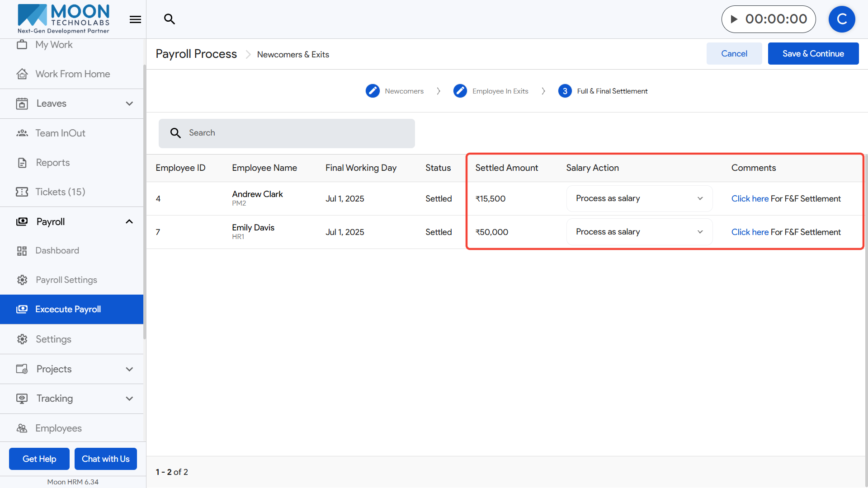The image size is (868, 488).
Task: Open Team InOut from sidebar
Action: coord(60,133)
